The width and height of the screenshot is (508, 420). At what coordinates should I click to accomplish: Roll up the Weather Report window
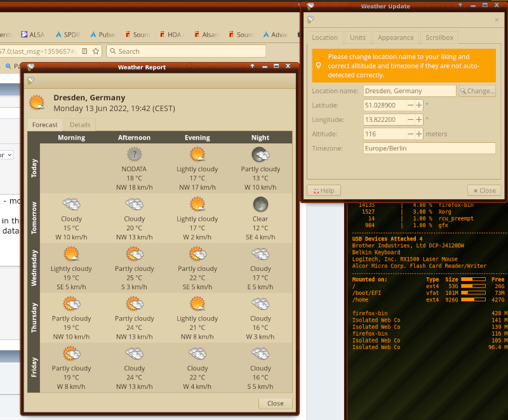click(x=253, y=67)
